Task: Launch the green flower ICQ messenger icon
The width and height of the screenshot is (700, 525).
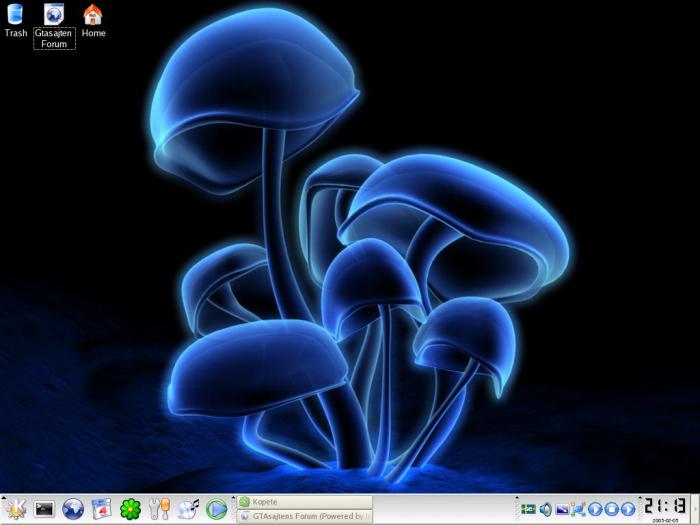Action: [x=130, y=509]
